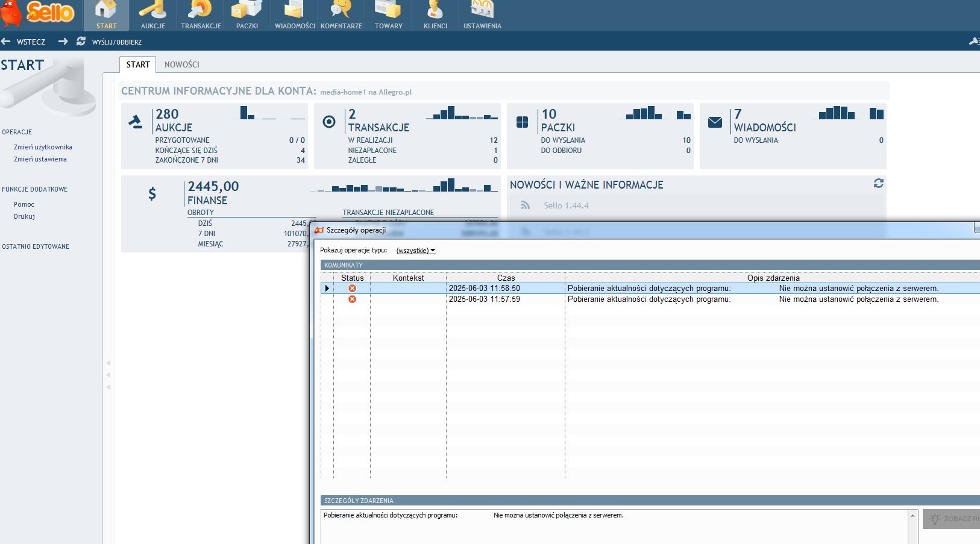This screenshot has height=544, width=980.
Task: Refresh the Nowości i ważne informacje panel
Action: click(x=878, y=183)
